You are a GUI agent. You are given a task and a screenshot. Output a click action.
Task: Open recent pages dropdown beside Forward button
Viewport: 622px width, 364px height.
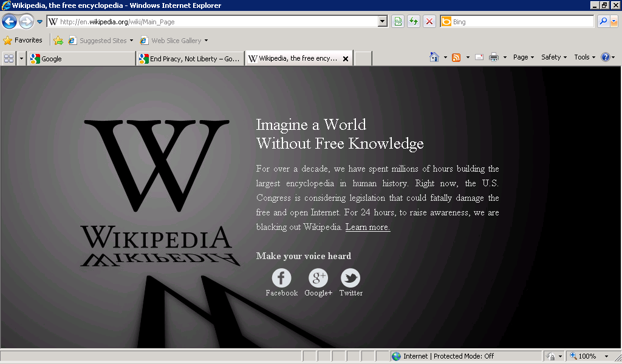pos(39,22)
